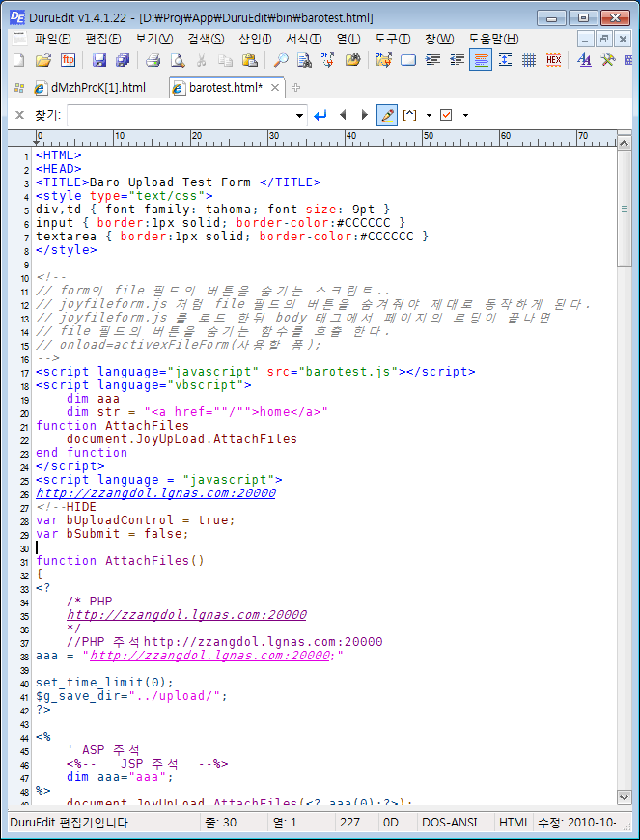Open the 삽입(I) menu

tap(256, 40)
